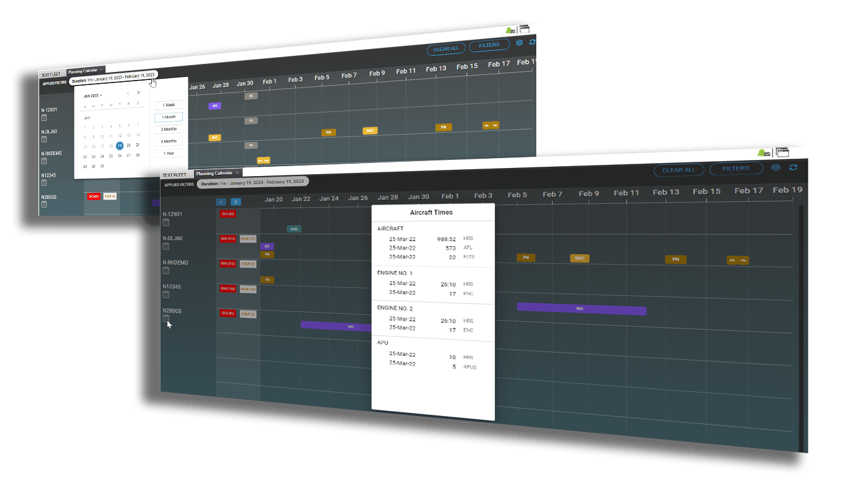
Task: Open the green notification bell in front window
Action: coord(763,153)
